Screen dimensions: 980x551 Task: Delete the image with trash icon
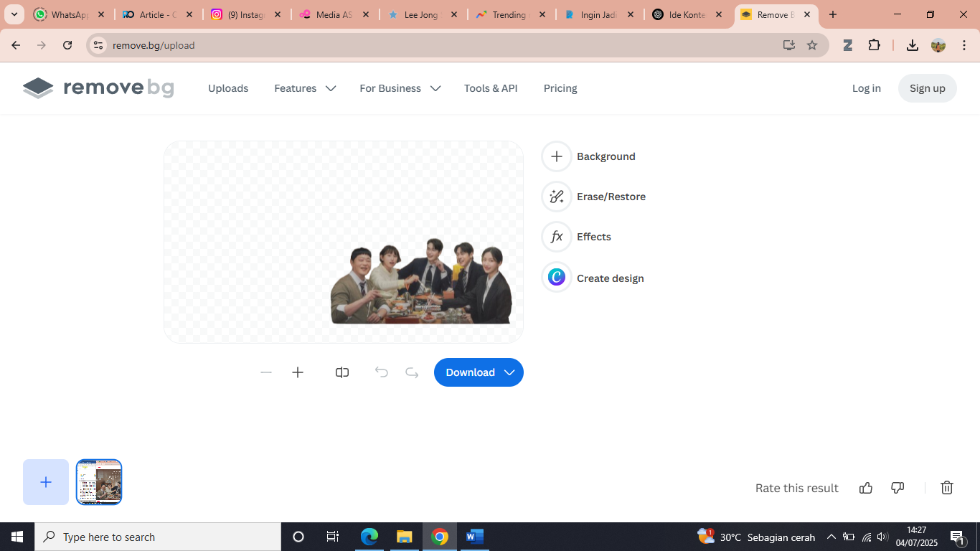coord(947,488)
